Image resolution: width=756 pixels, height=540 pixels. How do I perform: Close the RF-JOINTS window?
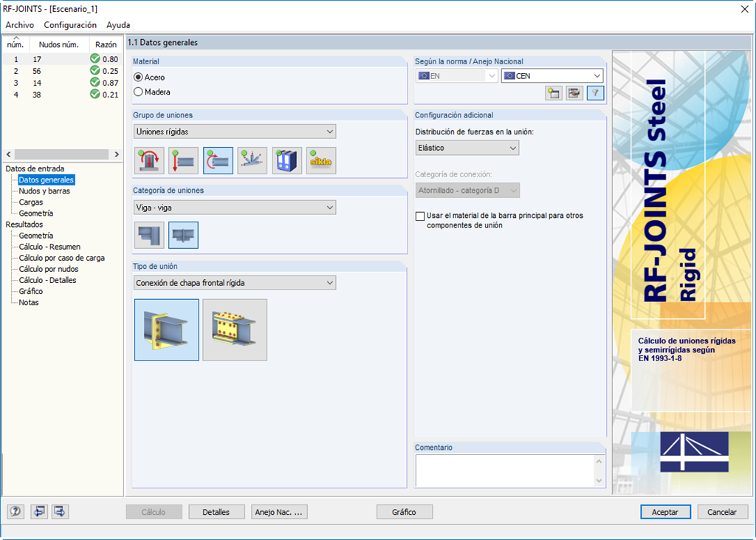point(744,9)
